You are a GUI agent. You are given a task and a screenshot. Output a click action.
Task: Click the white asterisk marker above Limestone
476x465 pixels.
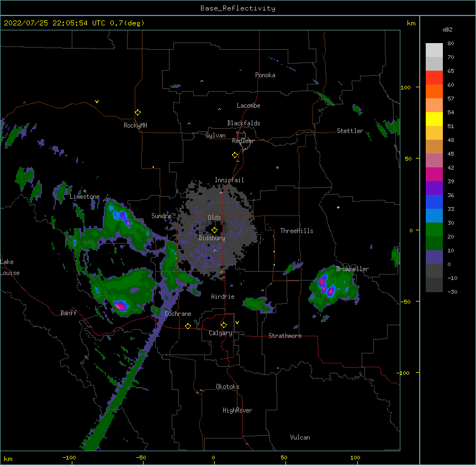pyautogui.click(x=85, y=191)
